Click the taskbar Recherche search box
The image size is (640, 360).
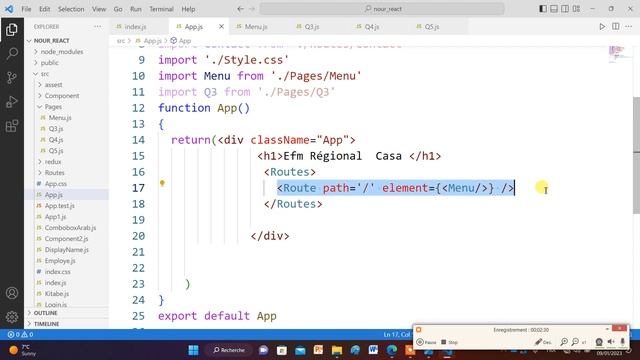tap(229, 350)
